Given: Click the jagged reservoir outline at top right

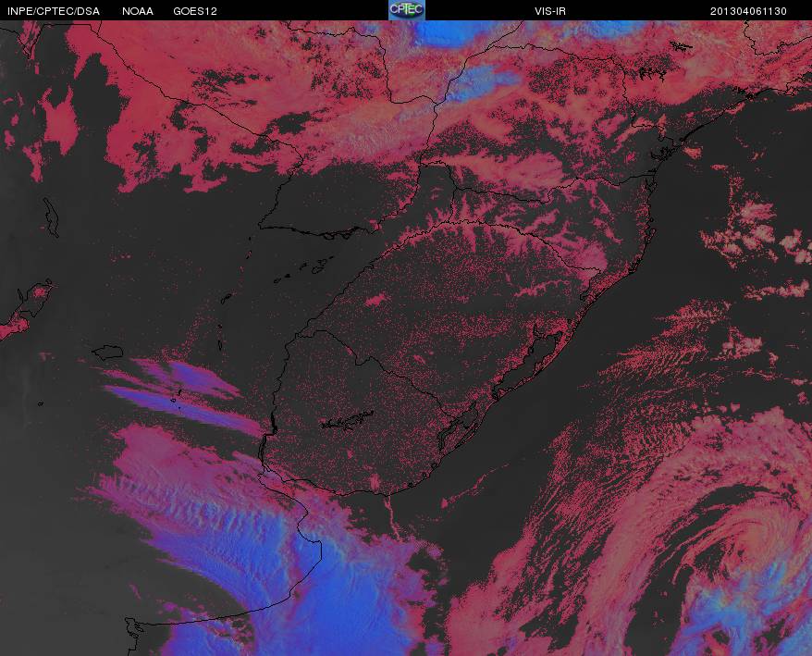Looking at the screenshot, I should 651,74.
